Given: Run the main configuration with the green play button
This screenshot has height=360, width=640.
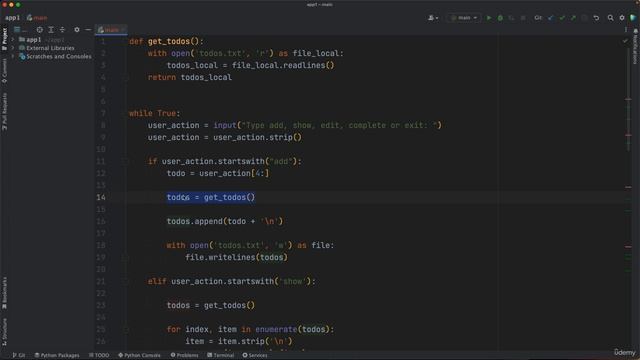Looking at the screenshot, I should [x=489, y=18].
